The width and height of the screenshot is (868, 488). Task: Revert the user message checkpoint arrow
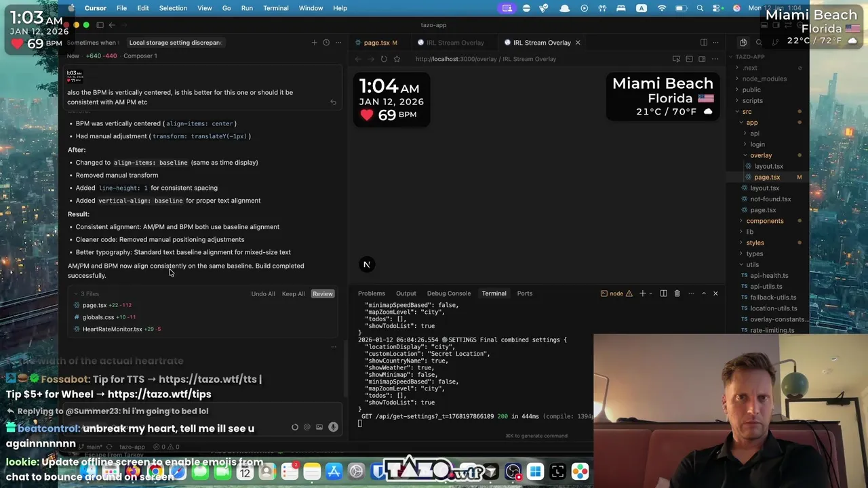click(x=333, y=102)
